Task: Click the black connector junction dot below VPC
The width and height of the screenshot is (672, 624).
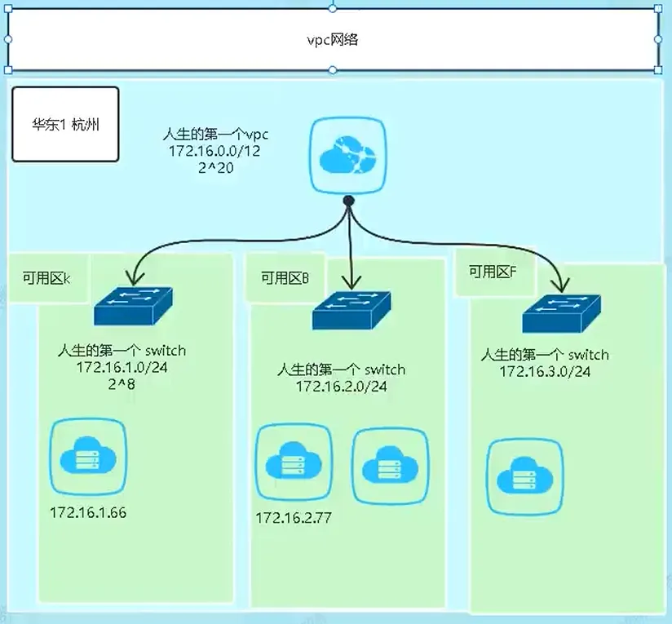Action: pyautogui.click(x=348, y=201)
